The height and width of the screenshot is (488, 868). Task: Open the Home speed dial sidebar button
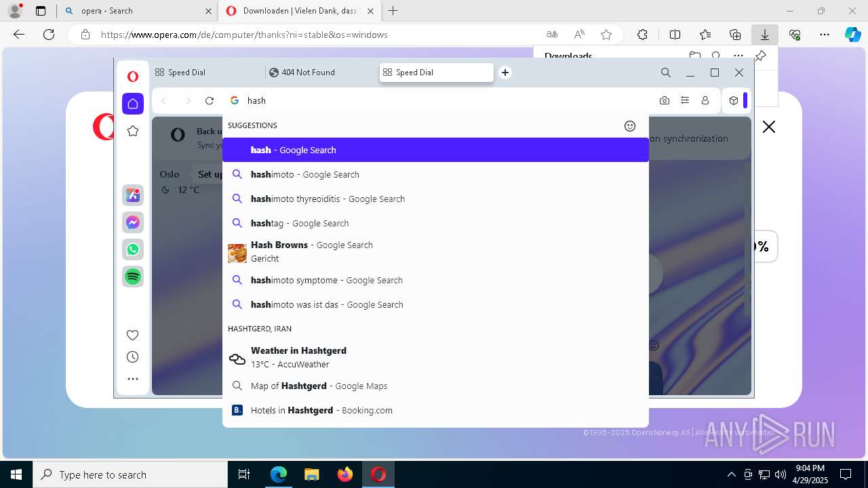click(x=133, y=104)
